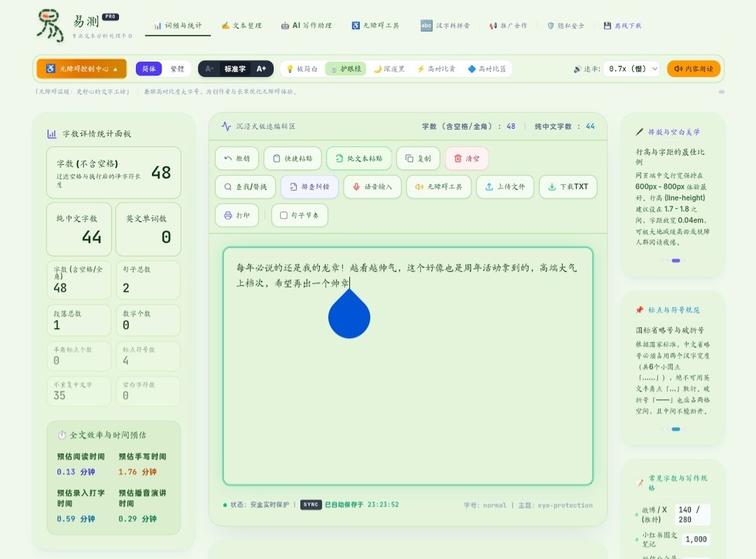Open the 词频与统计 tab

[178, 25]
